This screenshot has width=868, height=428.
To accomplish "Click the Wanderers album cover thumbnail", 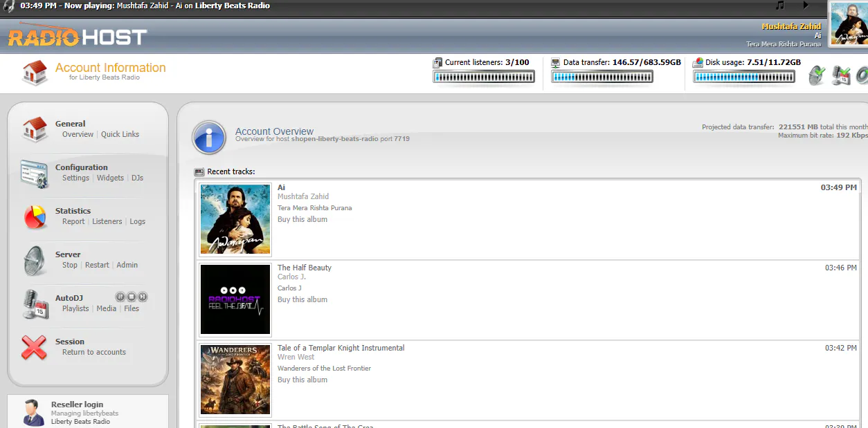I will pyautogui.click(x=235, y=380).
